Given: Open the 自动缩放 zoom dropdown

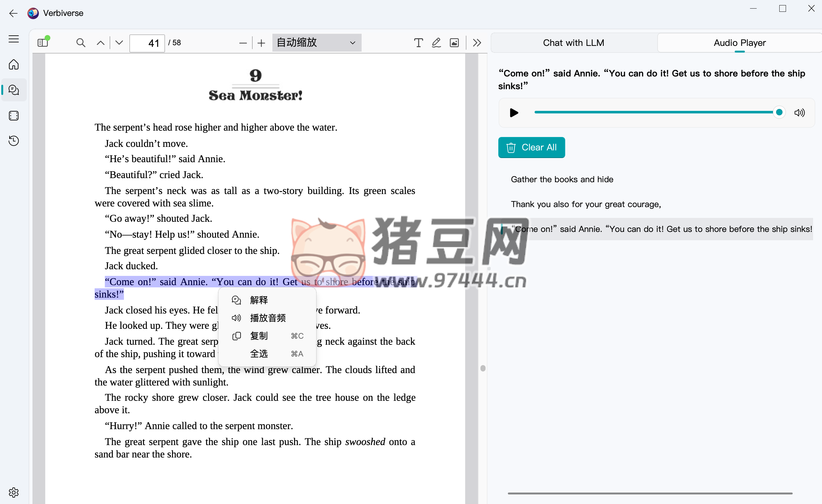Looking at the screenshot, I should click(316, 43).
